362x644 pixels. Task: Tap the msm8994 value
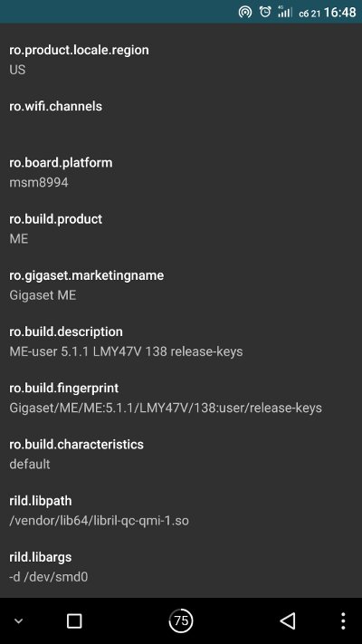(39, 182)
